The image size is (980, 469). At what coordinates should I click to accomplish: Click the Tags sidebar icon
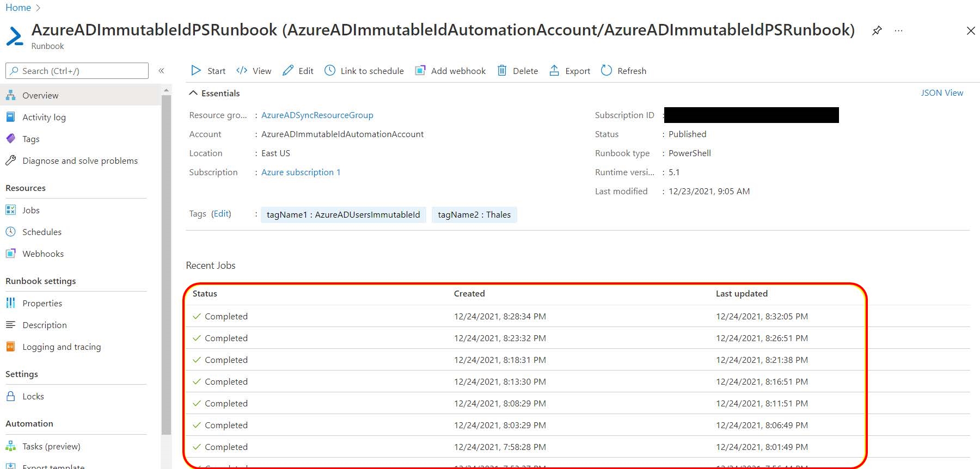10,139
